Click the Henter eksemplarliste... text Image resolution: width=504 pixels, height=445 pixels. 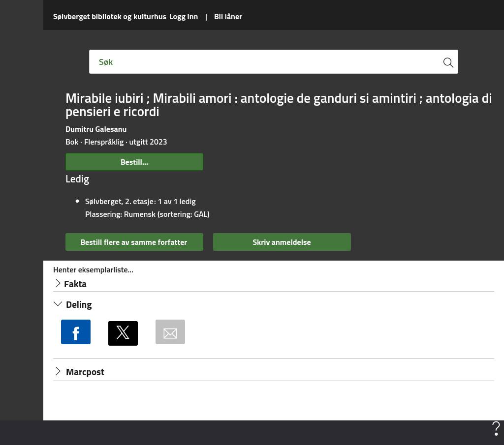pos(93,269)
